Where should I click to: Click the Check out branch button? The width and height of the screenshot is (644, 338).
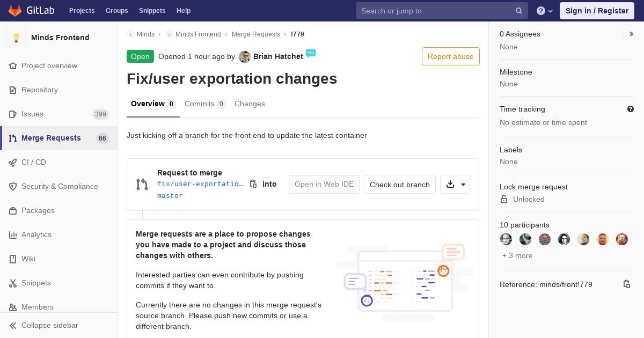tap(400, 184)
